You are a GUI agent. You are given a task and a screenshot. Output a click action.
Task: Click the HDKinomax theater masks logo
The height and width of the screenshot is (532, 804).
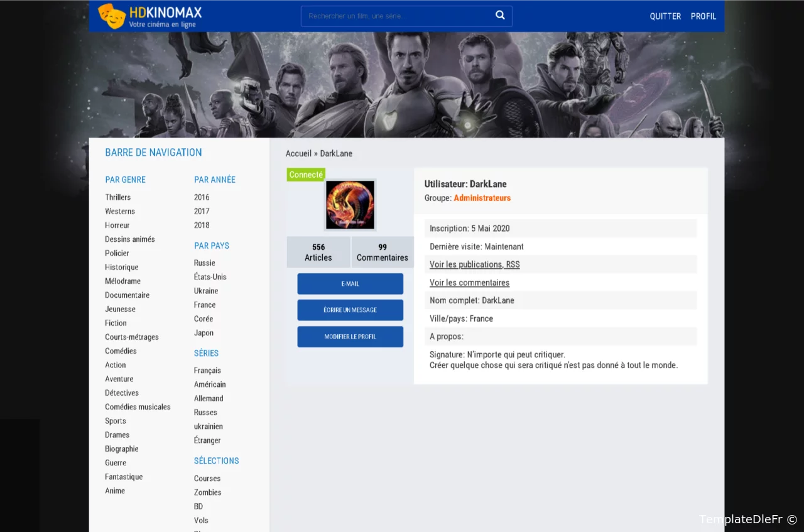coord(112,16)
